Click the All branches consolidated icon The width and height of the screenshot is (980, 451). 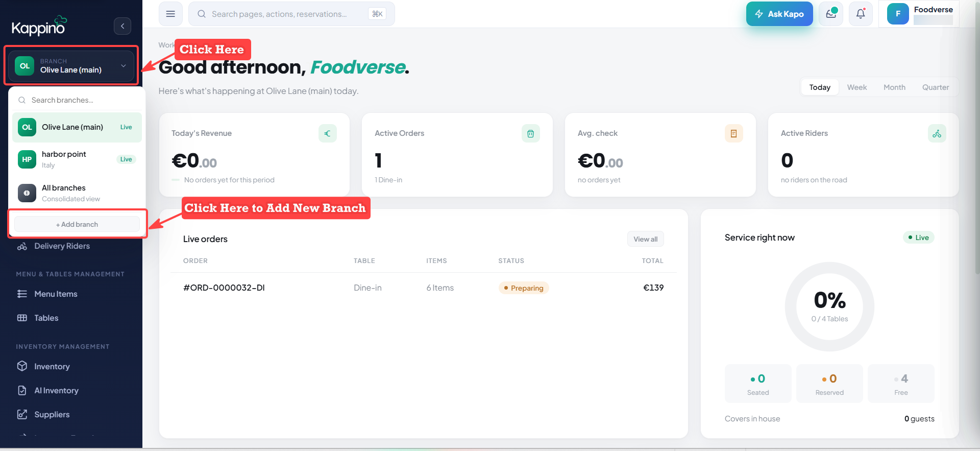pyautogui.click(x=27, y=193)
